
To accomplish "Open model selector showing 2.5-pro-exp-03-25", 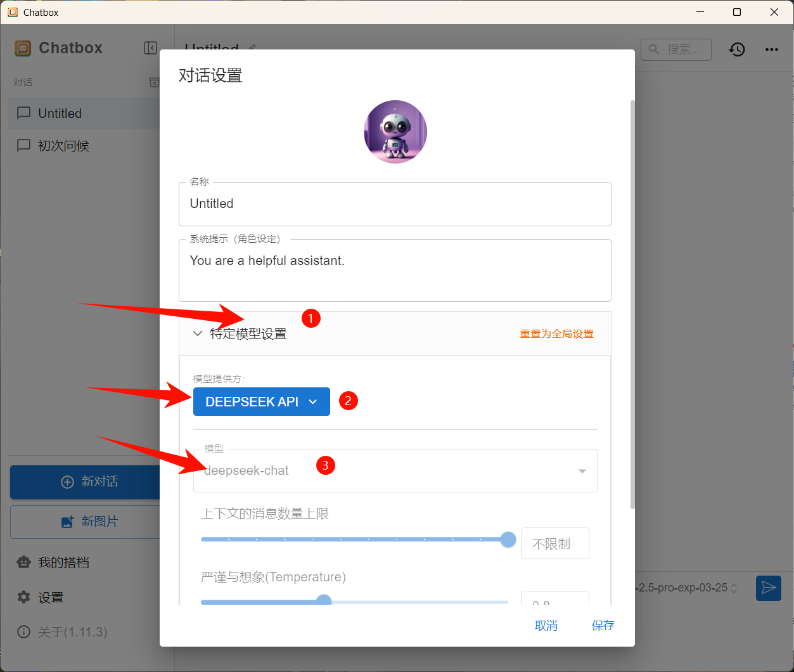I will pyautogui.click(x=687, y=588).
